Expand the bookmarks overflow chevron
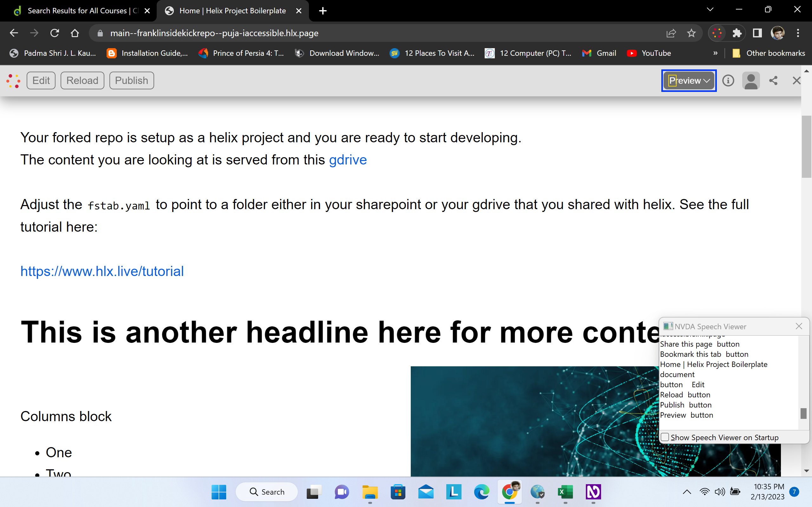 [x=715, y=53]
